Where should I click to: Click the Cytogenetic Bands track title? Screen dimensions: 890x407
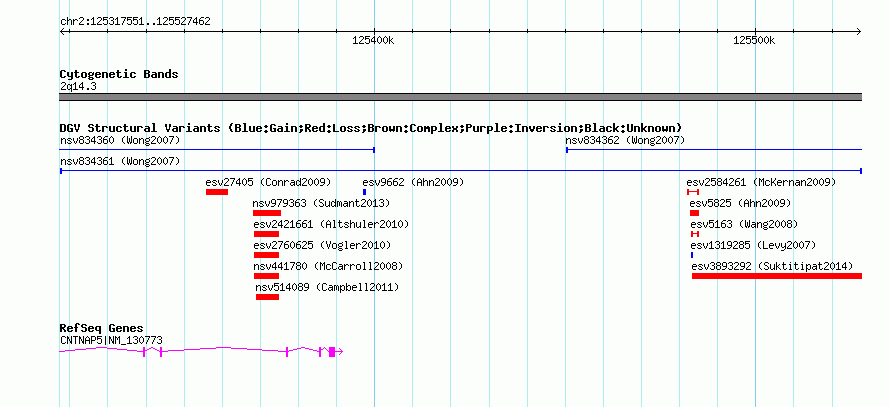click(119, 74)
